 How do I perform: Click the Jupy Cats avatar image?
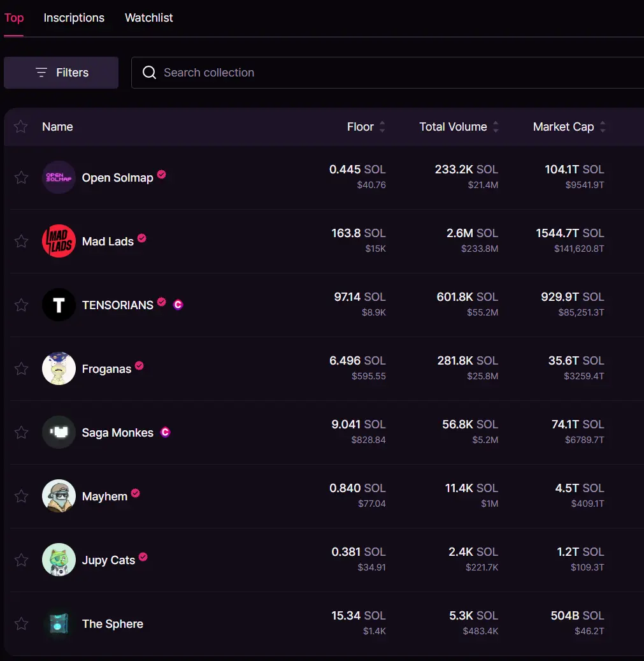(59, 560)
